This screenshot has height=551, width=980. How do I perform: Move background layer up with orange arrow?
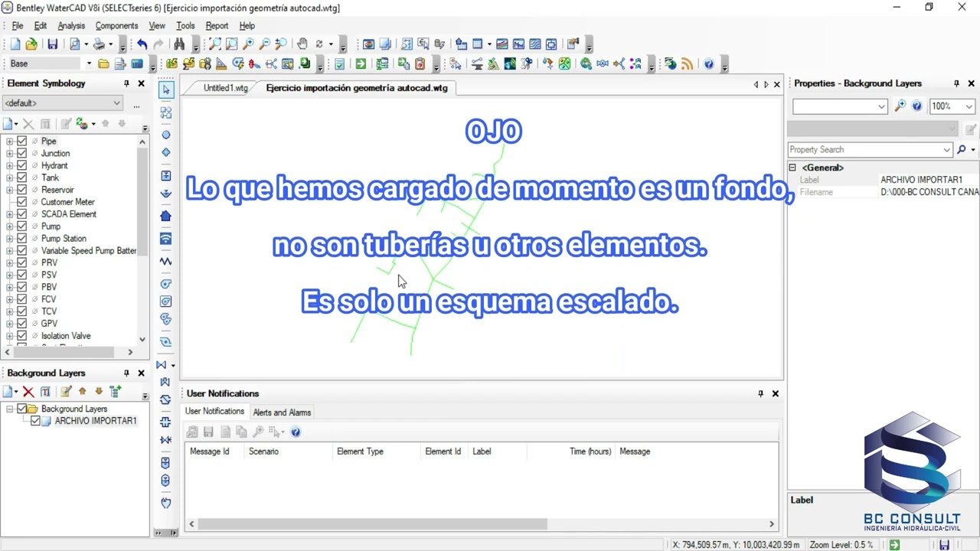coord(83,392)
